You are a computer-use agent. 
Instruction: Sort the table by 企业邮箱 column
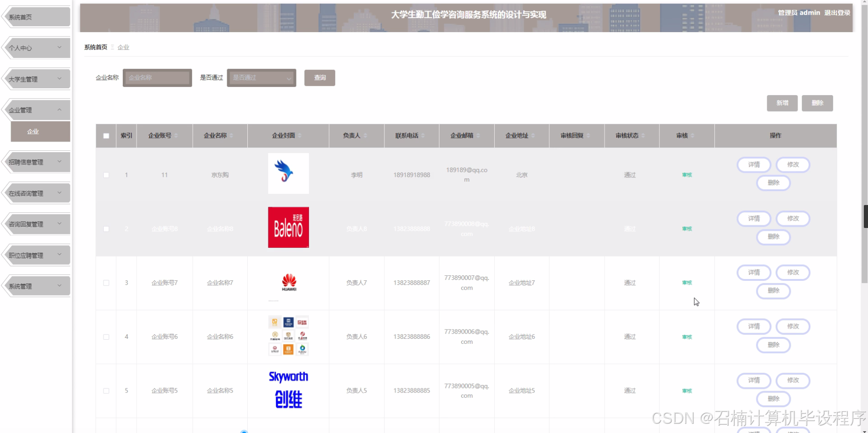tap(466, 136)
